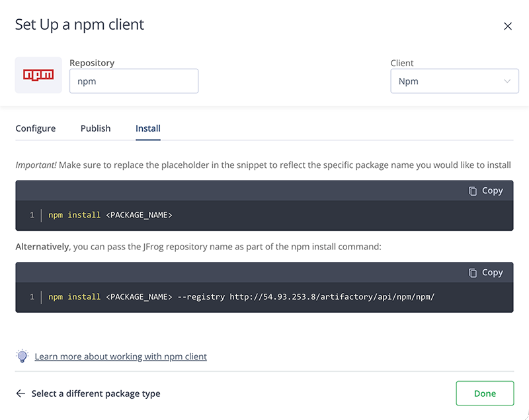
Task: Click the registry URL in the second snippet
Action: pos(332,298)
